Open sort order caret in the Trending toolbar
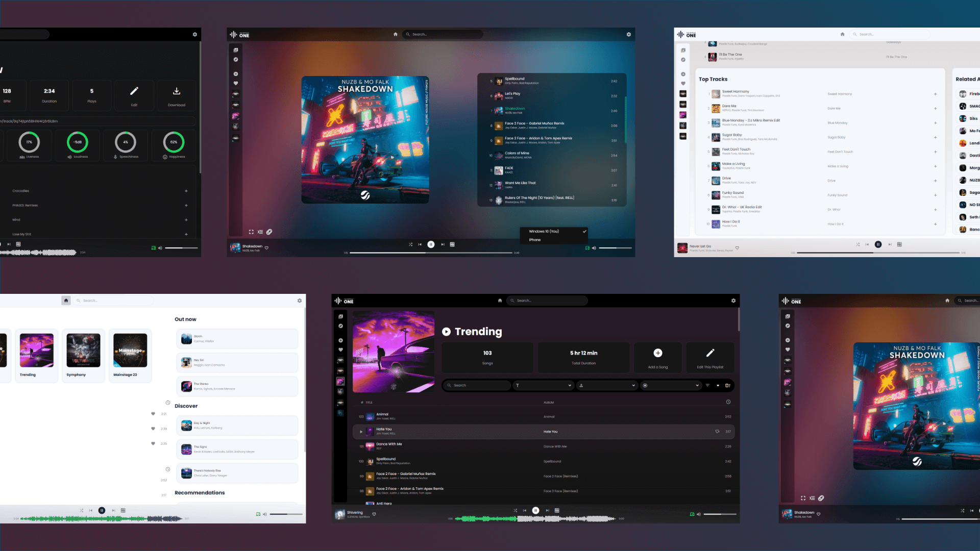This screenshot has height=551, width=980. click(x=718, y=386)
